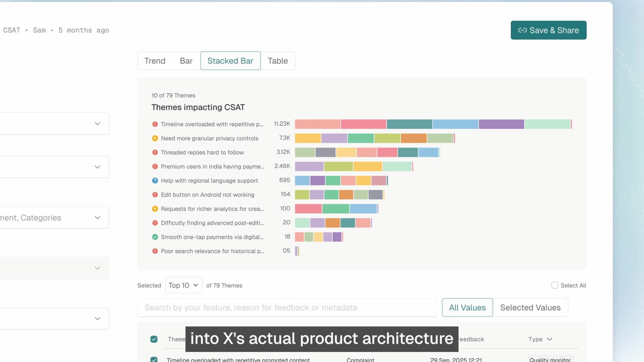Switch to the Trend tab
The height and width of the screenshot is (362, 644).
click(x=155, y=61)
